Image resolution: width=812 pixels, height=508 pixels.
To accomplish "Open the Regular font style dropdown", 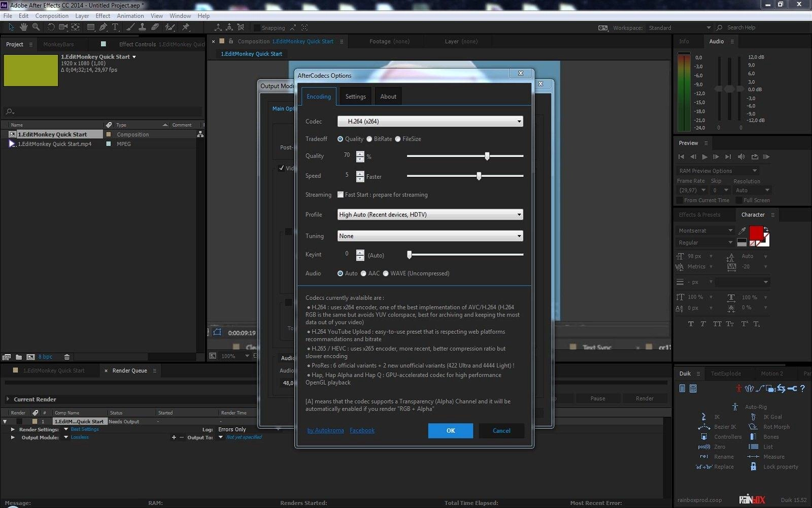I will pyautogui.click(x=705, y=242).
